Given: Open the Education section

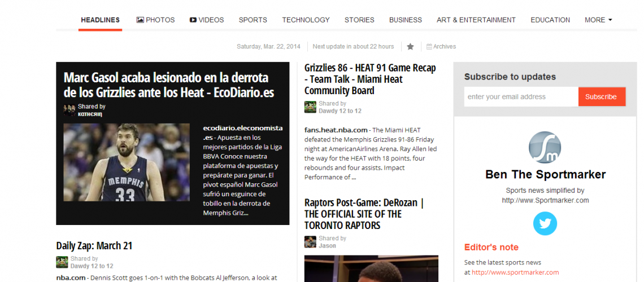Looking at the screenshot, I should (x=550, y=20).
